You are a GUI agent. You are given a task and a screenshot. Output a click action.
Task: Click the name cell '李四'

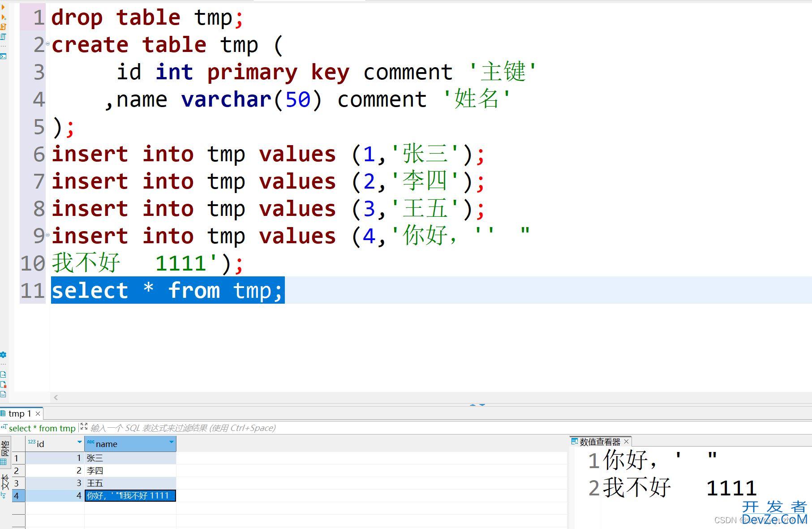130,471
